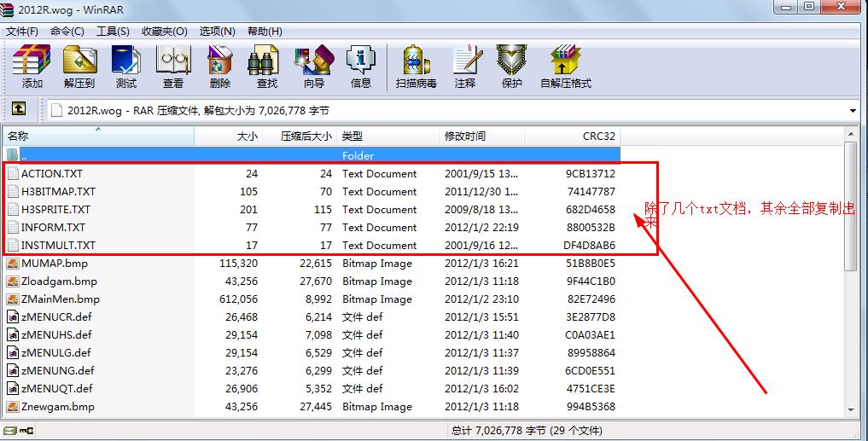Go up one level with arrow button
This screenshot has height=441, width=868.
click(x=19, y=108)
